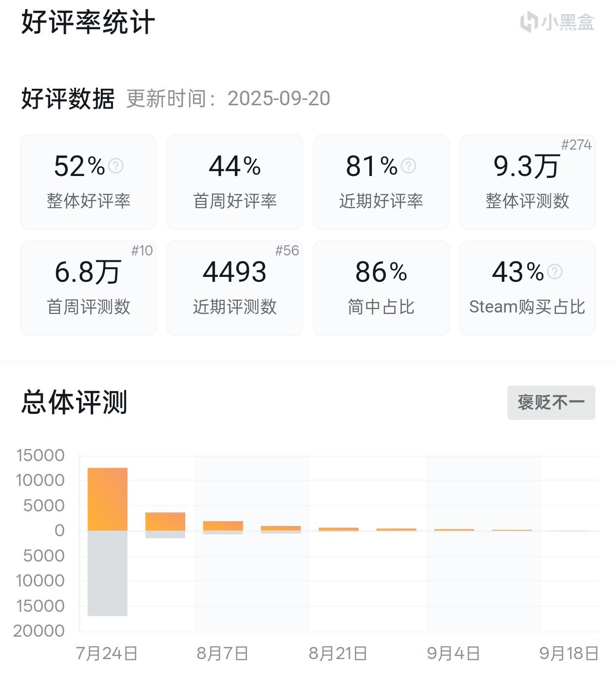Screen dimensions: 616x684
Task: Open the 整体好评率 52% card
Action: pos(89,182)
